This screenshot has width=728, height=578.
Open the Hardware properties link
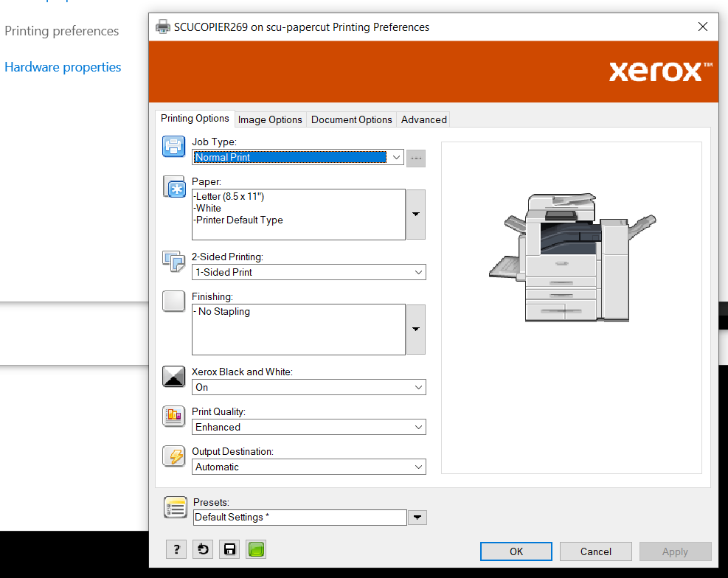pyautogui.click(x=63, y=67)
